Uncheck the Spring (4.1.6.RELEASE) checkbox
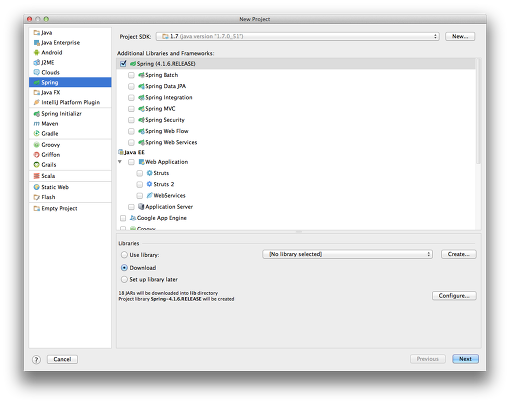Image resolution: width=510 pixels, height=404 pixels. coord(123,64)
